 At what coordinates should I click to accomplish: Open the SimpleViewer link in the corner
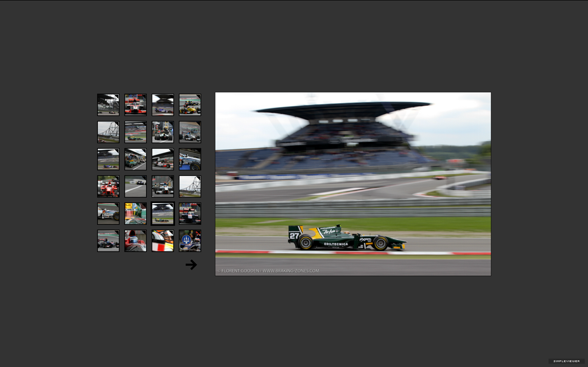coord(566,361)
